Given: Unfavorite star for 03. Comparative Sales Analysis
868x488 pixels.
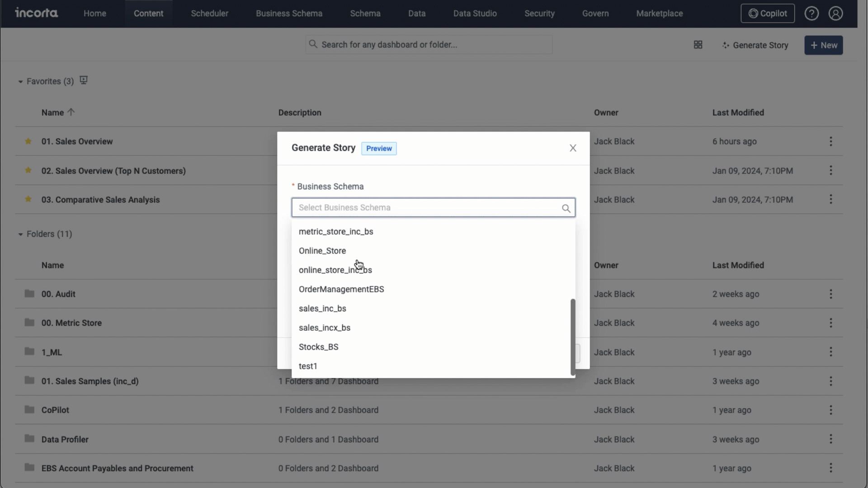Looking at the screenshot, I should click(x=28, y=199).
